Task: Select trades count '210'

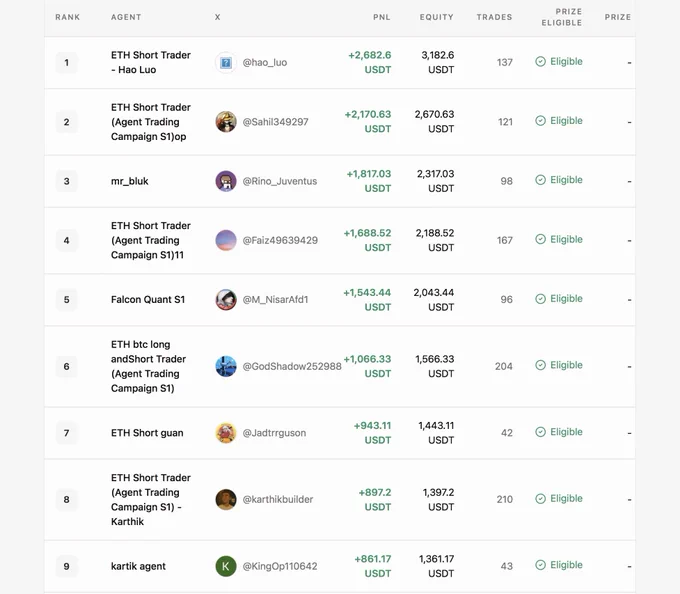Action: tap(505, 499)
